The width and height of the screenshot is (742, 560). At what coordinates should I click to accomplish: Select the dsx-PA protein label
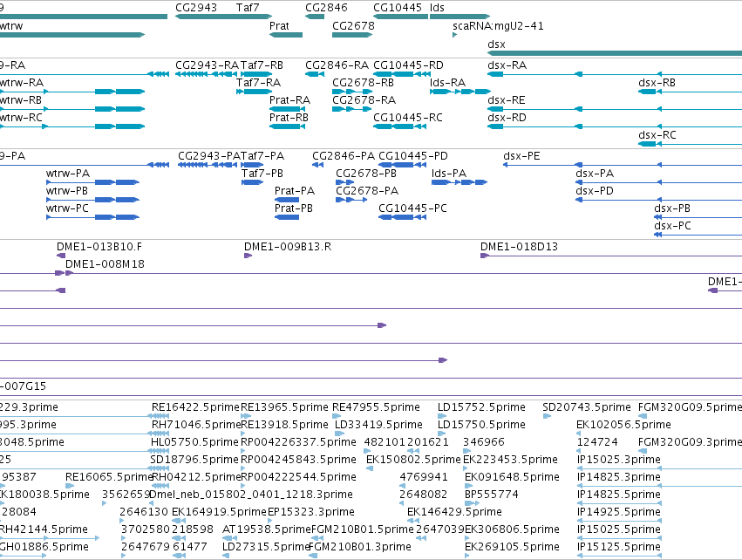point(595,174)
